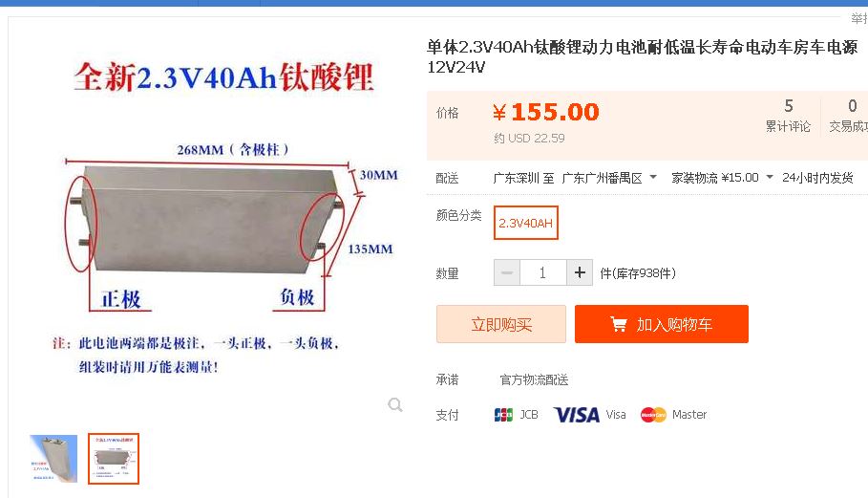This screenshot has height=498, width=868.
Task: Select the second dimensions thumbnail
Action: pyautogui.click(x=114, y=459)
